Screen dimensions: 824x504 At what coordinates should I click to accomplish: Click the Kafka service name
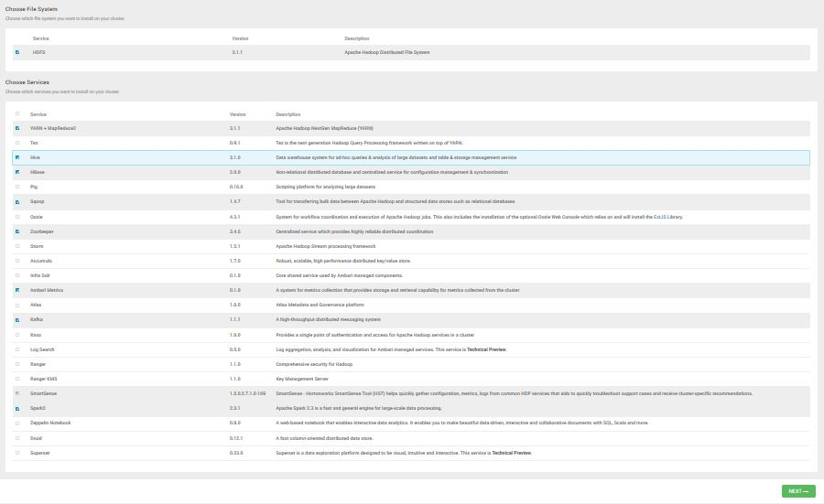click(x=37, y=320)
